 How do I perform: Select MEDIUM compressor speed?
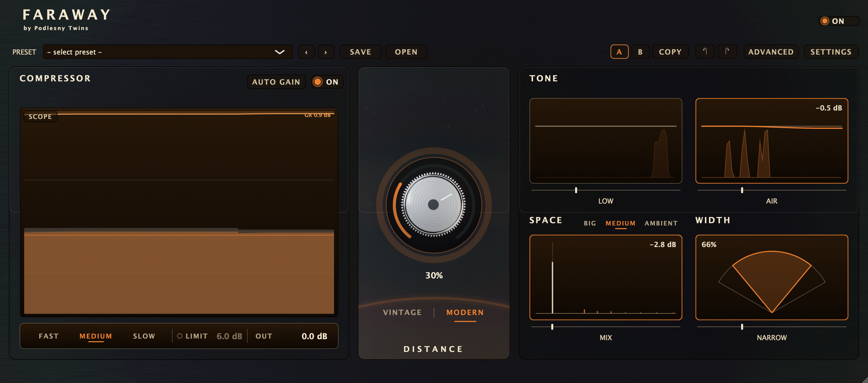96,336
